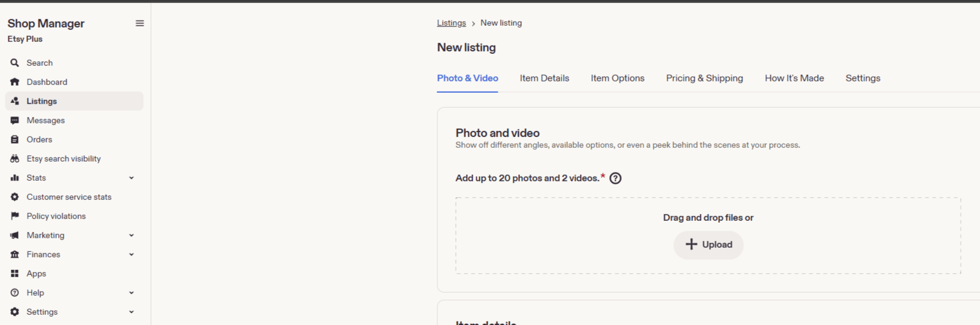Open Orders in the sidebar
Viewport: 980px width, 325px height.
click(x=74, y=139)
